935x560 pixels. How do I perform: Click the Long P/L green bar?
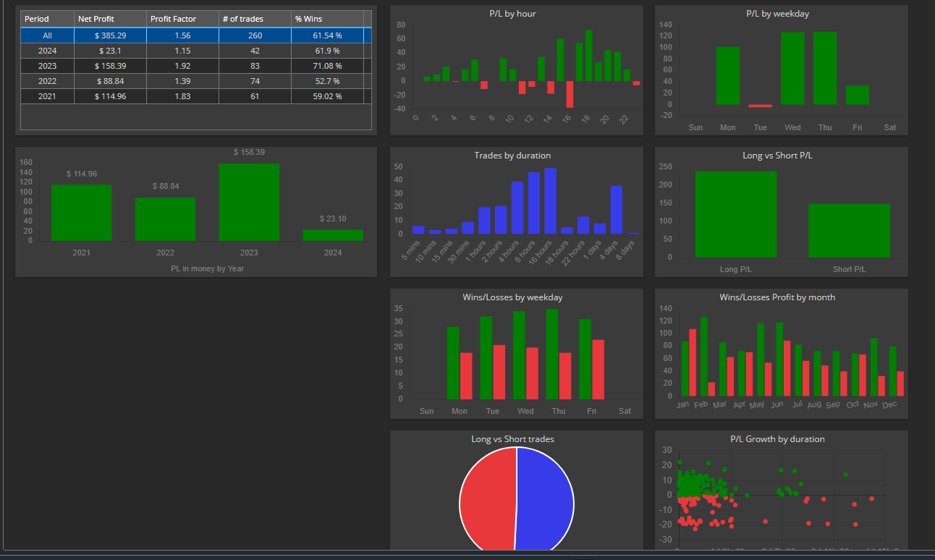[736, 214]
